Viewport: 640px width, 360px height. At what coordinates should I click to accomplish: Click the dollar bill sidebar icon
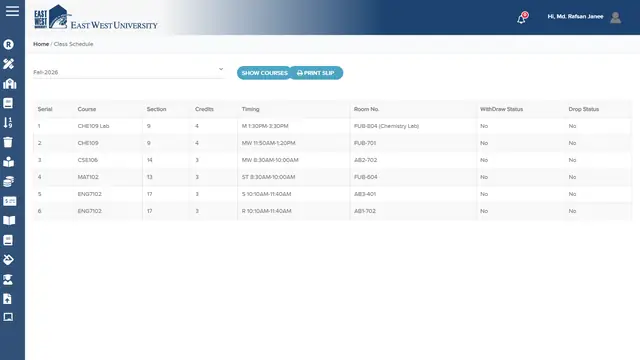click(x=9, y=201)
